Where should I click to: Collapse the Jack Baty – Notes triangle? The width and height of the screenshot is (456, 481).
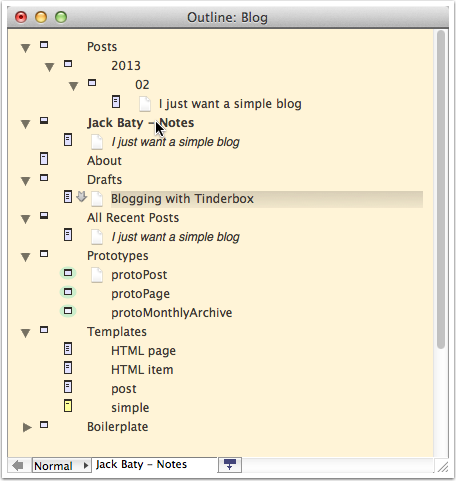(x=25, y=124)
